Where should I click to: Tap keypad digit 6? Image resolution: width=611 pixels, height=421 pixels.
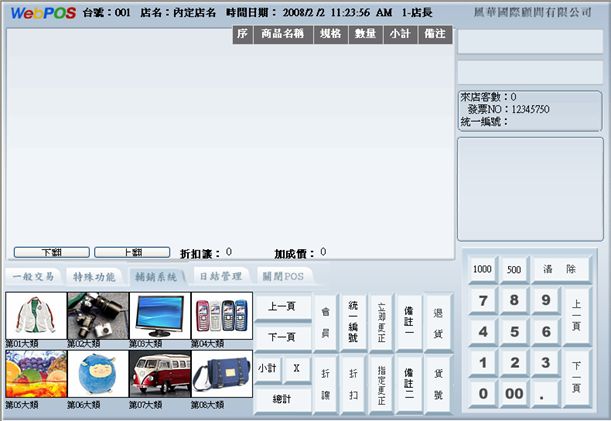point(546,331)
